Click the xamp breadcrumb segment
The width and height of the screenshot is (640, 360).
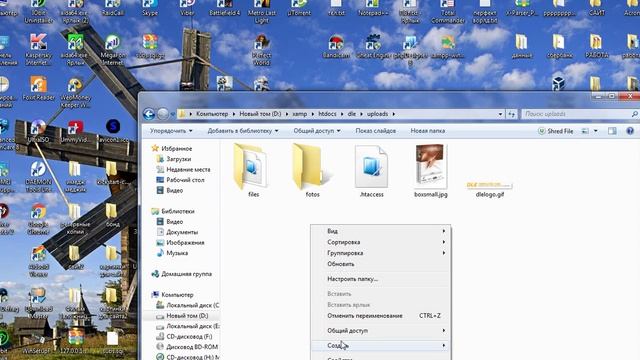[x=300, y=114]
